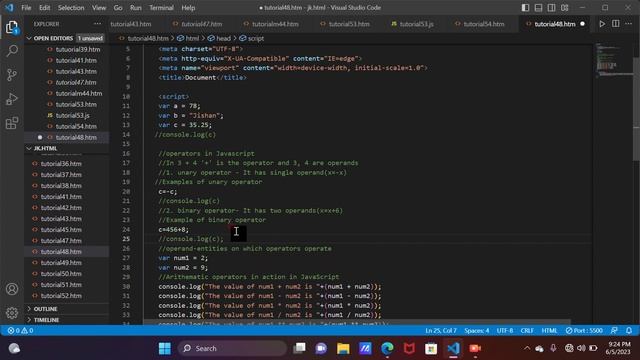Screen dimensions: 640x360
Task: Open editor More Actions ellipsis
Action: coord(629,24)
